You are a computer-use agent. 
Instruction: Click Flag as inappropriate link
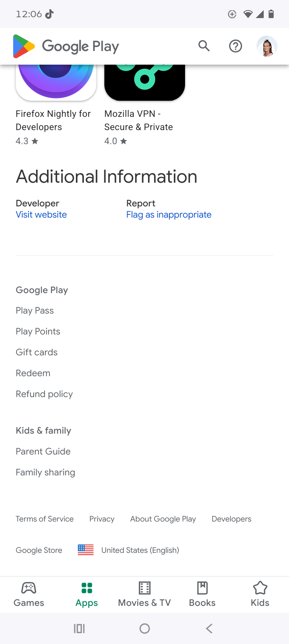(169, 215)
